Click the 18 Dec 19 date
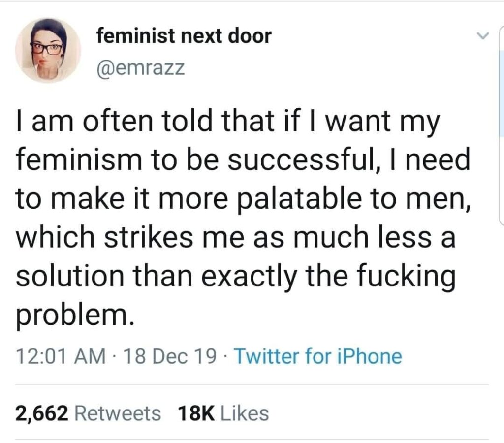Screen dimensions: 504x443 (172, 356)
